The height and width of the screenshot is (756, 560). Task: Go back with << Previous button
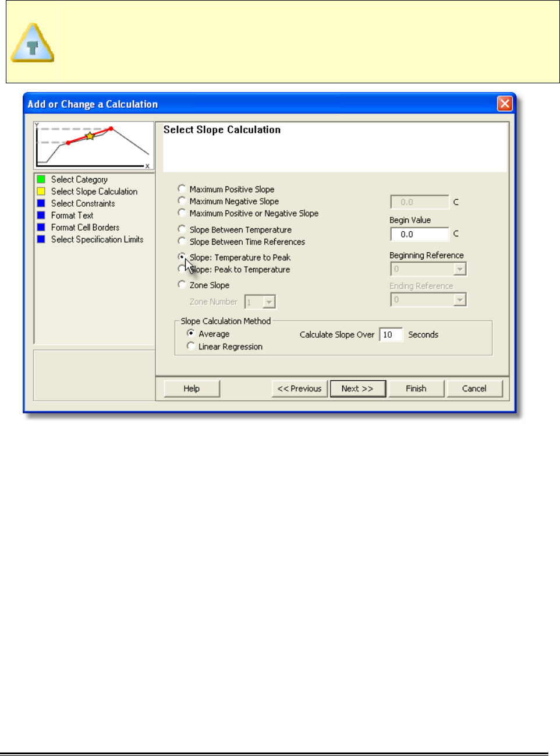(x=299, y=388)
